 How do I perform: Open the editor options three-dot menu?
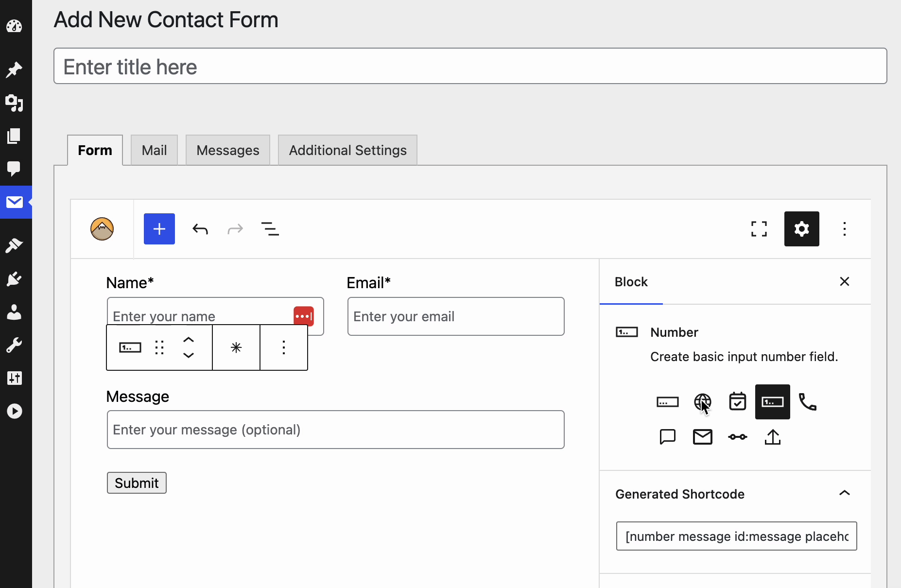click(x=844, y=229)
